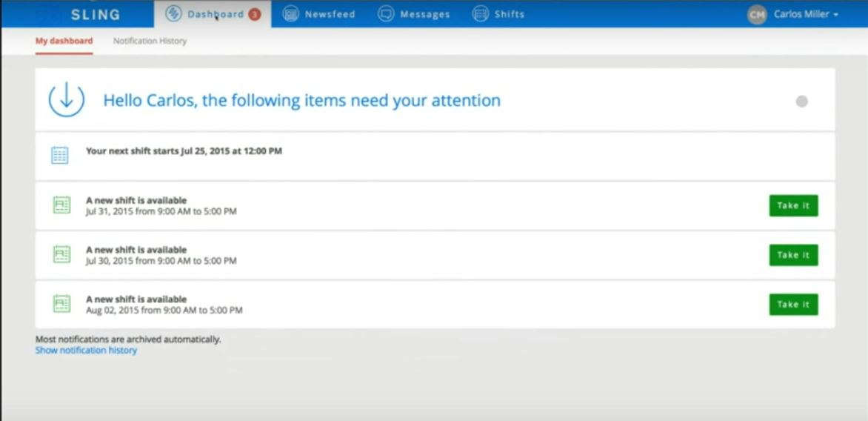Click the Messages speech bubble icon
Viewport: 868px width, 421px height.
tap(386, 14)
